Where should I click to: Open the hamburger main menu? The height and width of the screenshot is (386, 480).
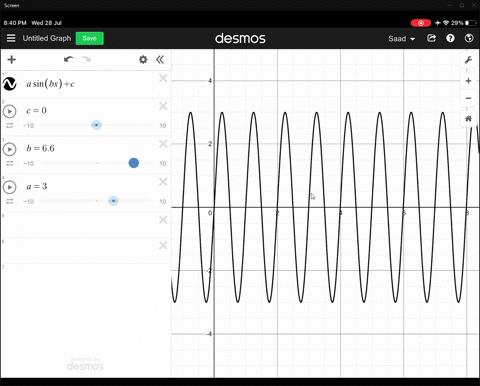tap(11, 38)
